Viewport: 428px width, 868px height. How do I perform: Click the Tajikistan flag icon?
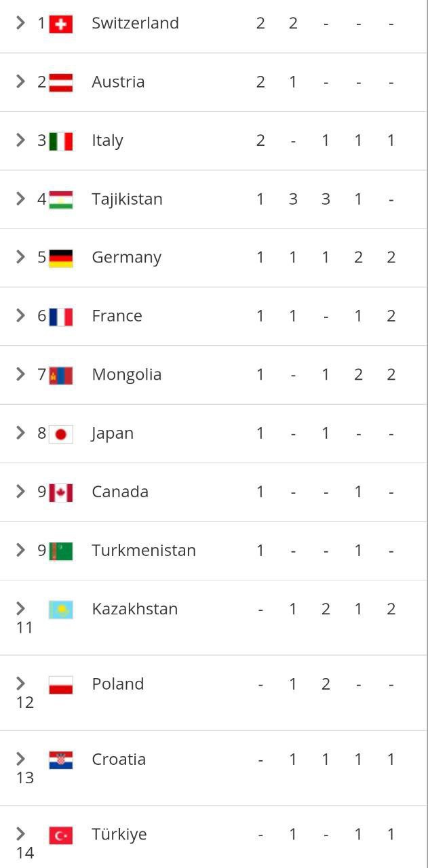61,199
